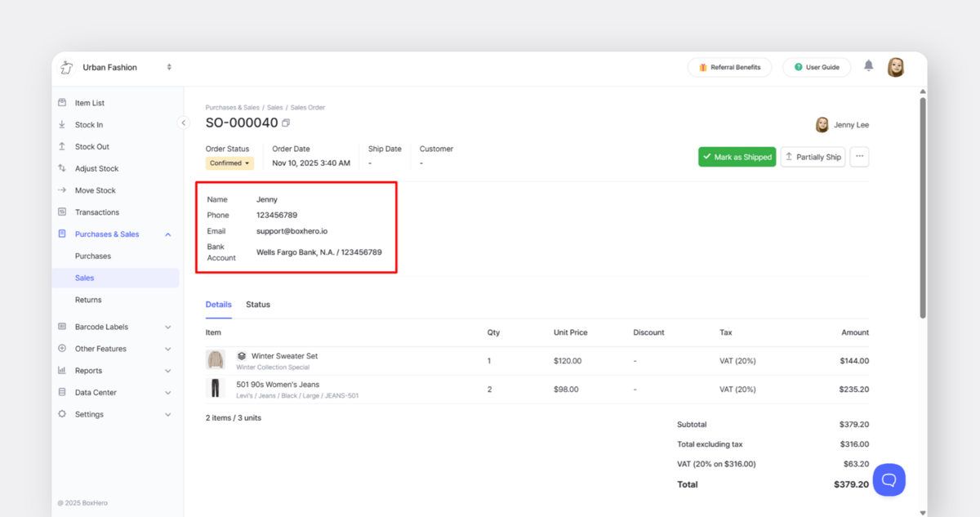Click the notification bell icon
The width and height of the screenshot is (980, 517).
point(868,67)
